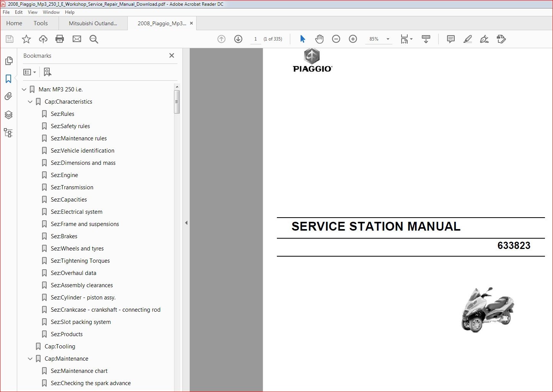Activate the selection arrow tool
This screenshot has height=392, width=553.
303,39
